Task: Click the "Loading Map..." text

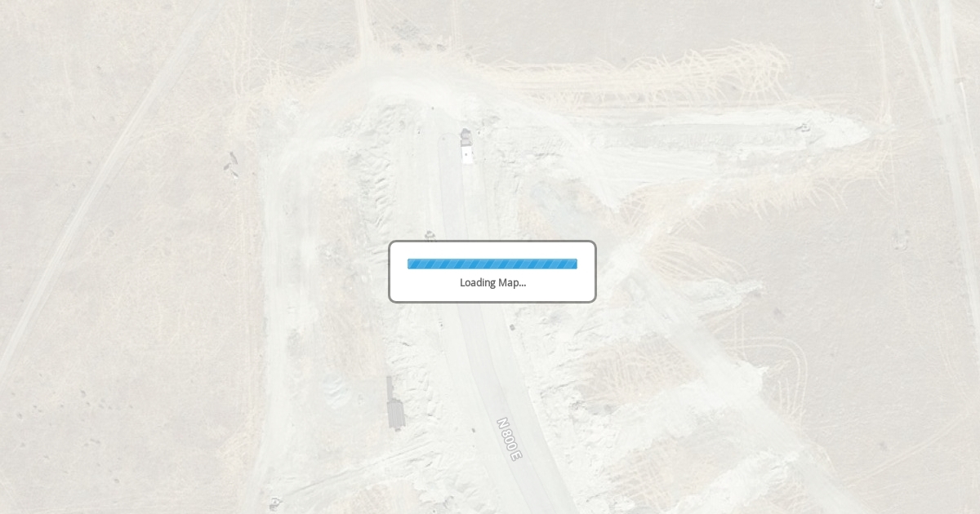Action: pyautogui.click(x=492, y=282)
